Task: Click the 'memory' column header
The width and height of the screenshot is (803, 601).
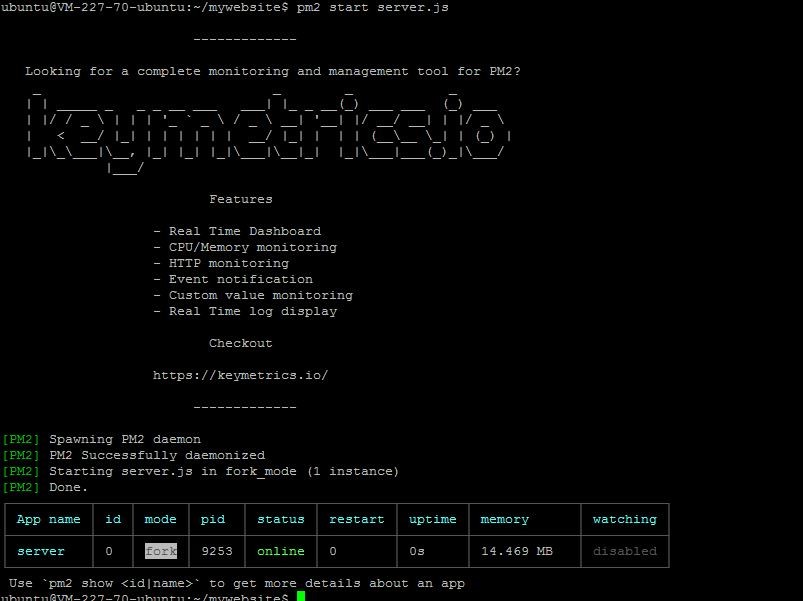Action: pyautogui.click(x=504, y=520)
